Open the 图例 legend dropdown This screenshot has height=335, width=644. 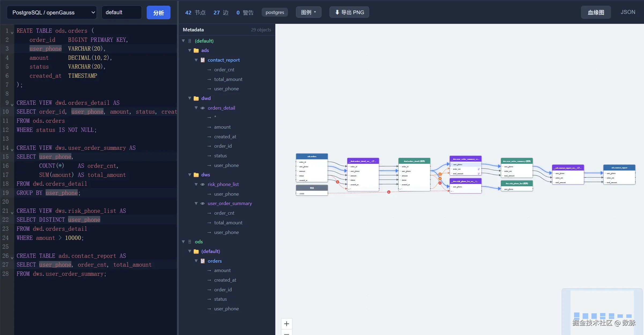[309, 12]
